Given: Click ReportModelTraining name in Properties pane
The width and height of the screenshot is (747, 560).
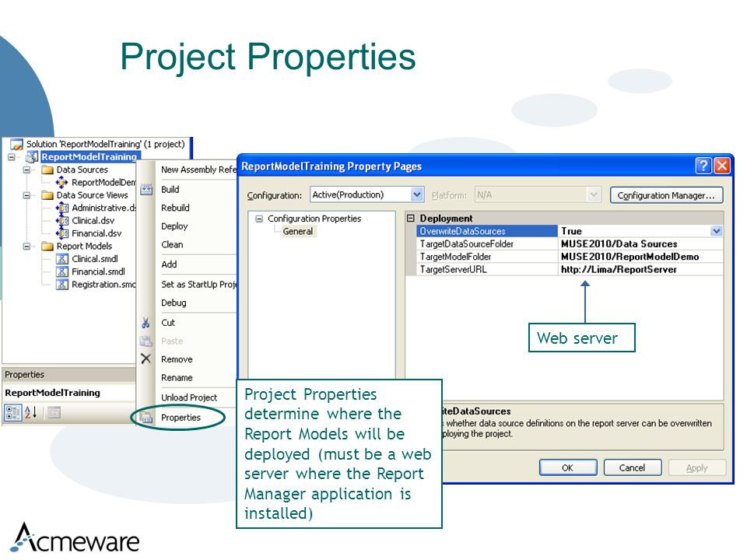Looking at the screenshot, I should tap(52, 393).
